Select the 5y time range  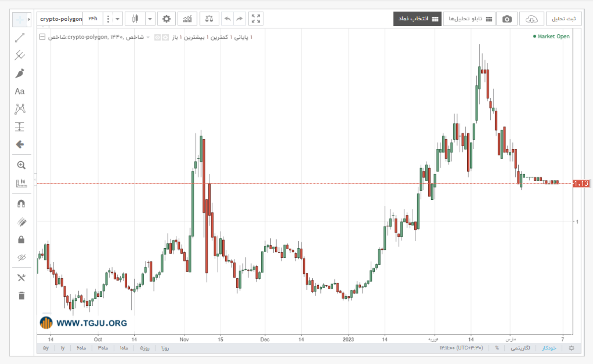[46, 348]
